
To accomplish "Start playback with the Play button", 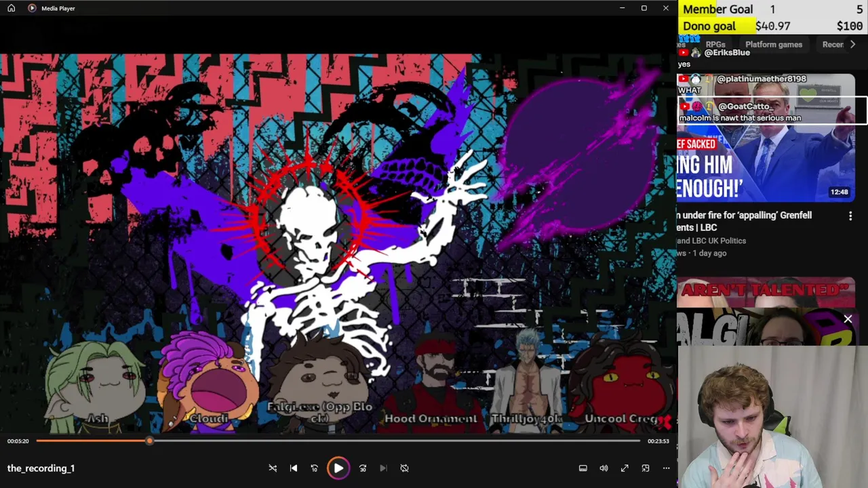I will click(338, 468).
